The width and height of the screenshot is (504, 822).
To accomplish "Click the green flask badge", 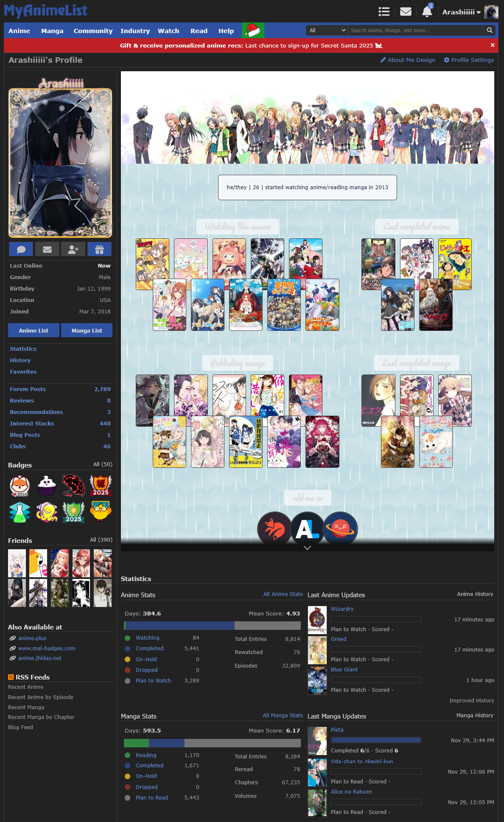I will 20,512.
